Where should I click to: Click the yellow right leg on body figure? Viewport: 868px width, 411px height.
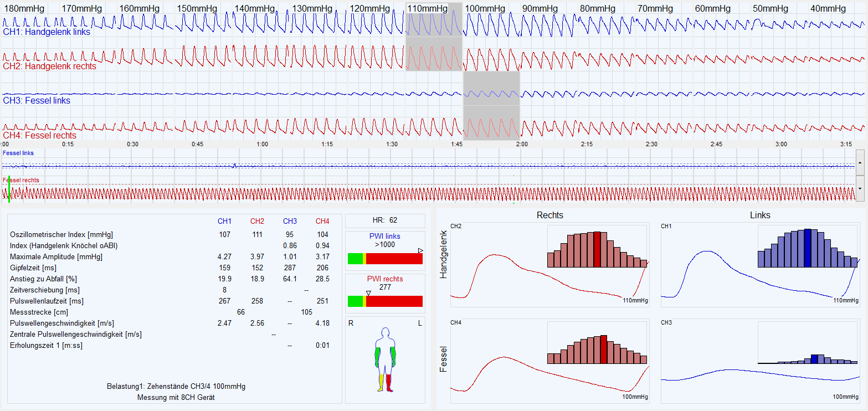382,382
